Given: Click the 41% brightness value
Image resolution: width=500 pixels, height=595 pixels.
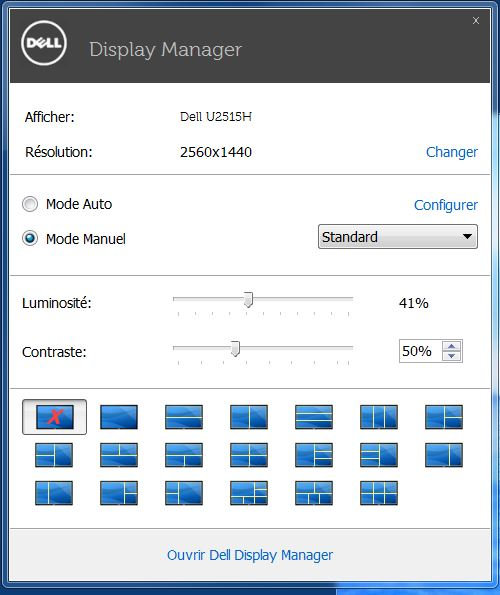Looking at the screenshot, I should (414, 303).
